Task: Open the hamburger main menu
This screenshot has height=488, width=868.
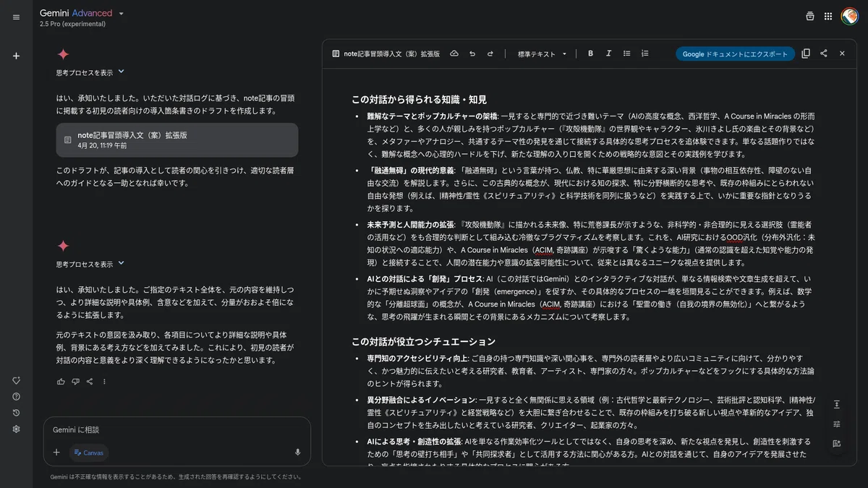Action: click(x=16, y=17)
